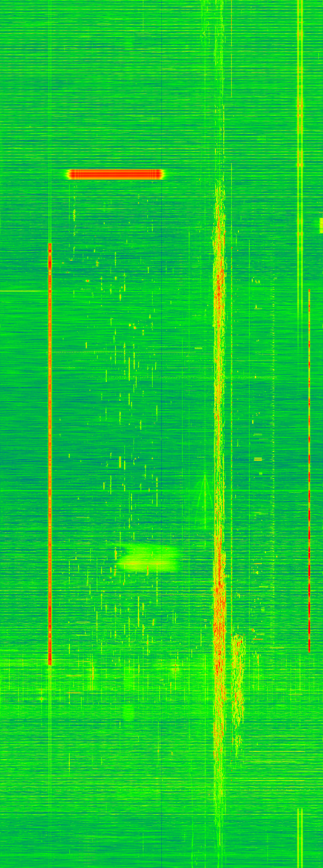Select the thin dark vertical line near center
The image size is (323, 868).
tap(162, 337)
